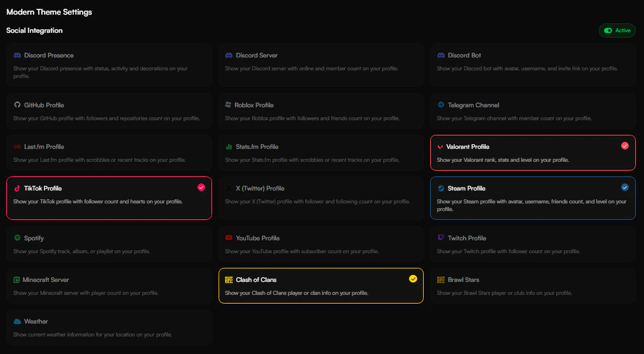Enable the Last.fm Profile integration
The height and width of the screenshot is (354, 644).
(109, 152)
